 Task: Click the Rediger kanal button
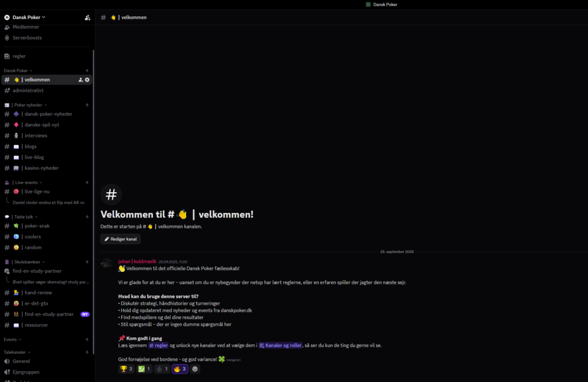pyautogui.click(x=121, y=239)
